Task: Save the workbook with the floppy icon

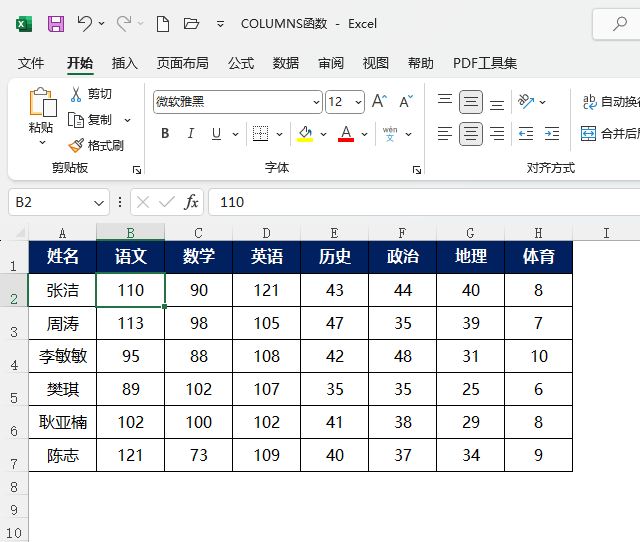Action: [56, 24]
